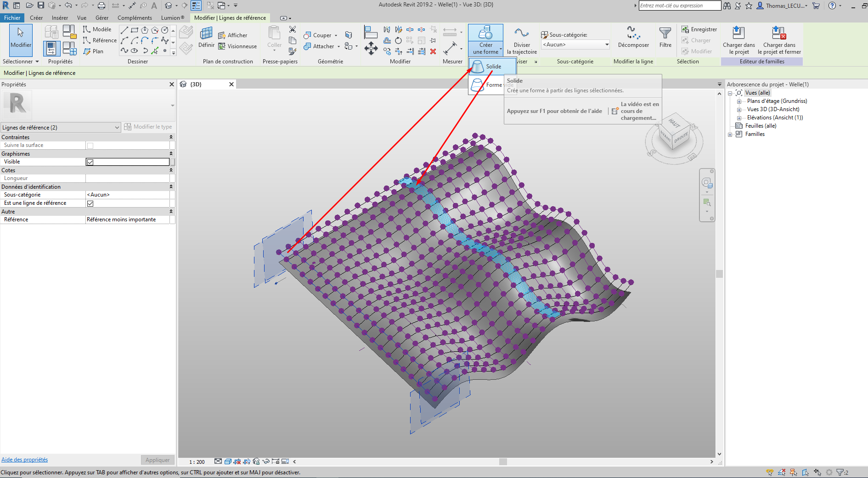Click Charger dans le projet
Screen dimensions: 868x478
739,40
